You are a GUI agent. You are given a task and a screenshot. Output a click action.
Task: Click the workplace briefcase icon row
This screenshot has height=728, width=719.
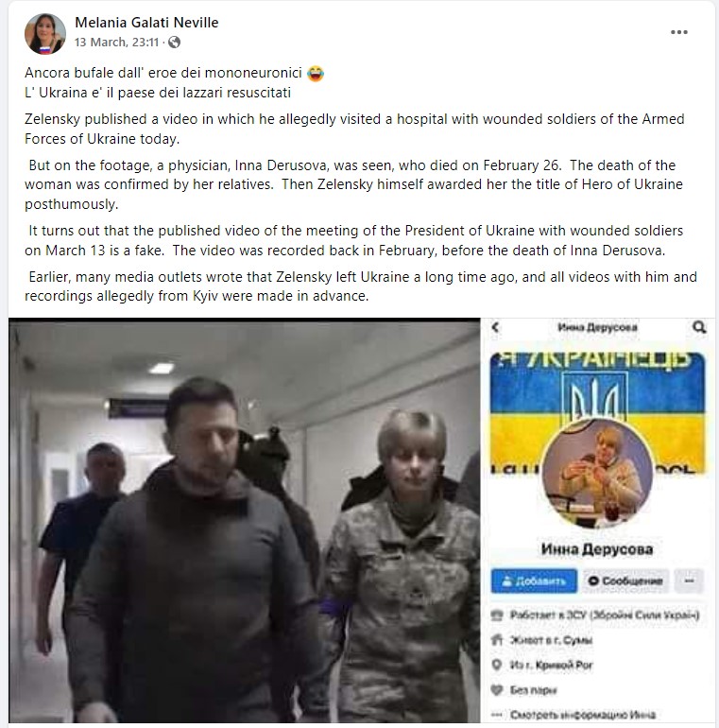(x=595, y=615)
